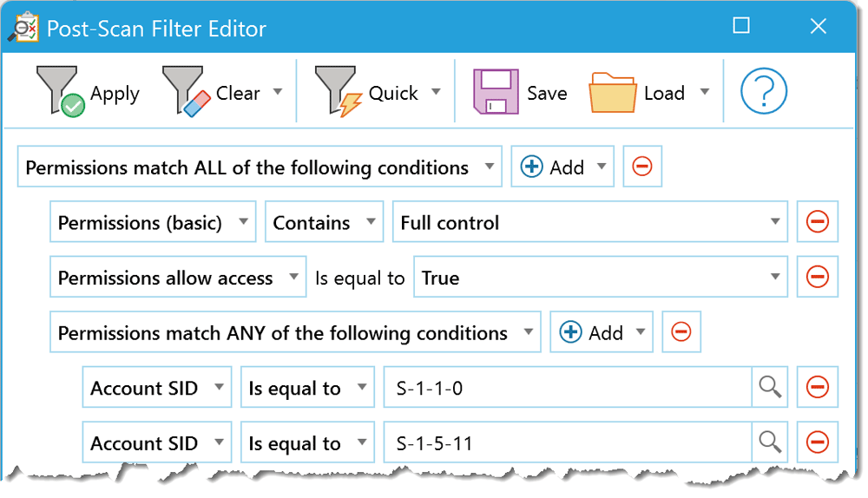Expand the Clear button dropdown arrow

(x=278, y=91)
